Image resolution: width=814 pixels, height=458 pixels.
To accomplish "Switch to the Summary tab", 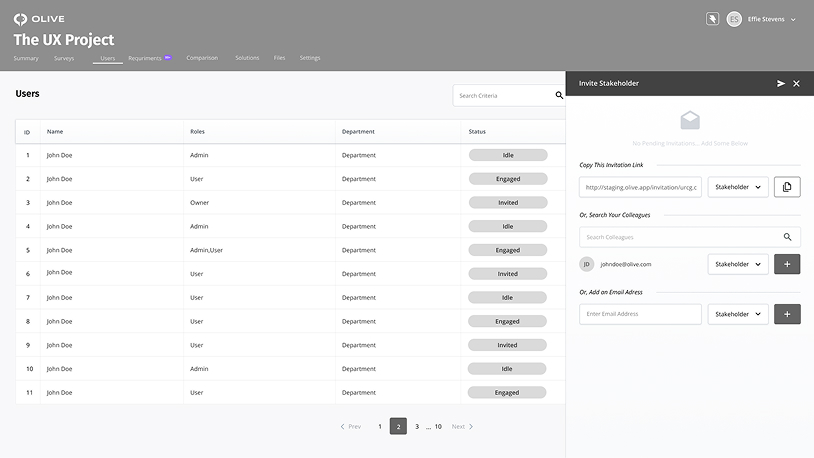I will (26, 58).
